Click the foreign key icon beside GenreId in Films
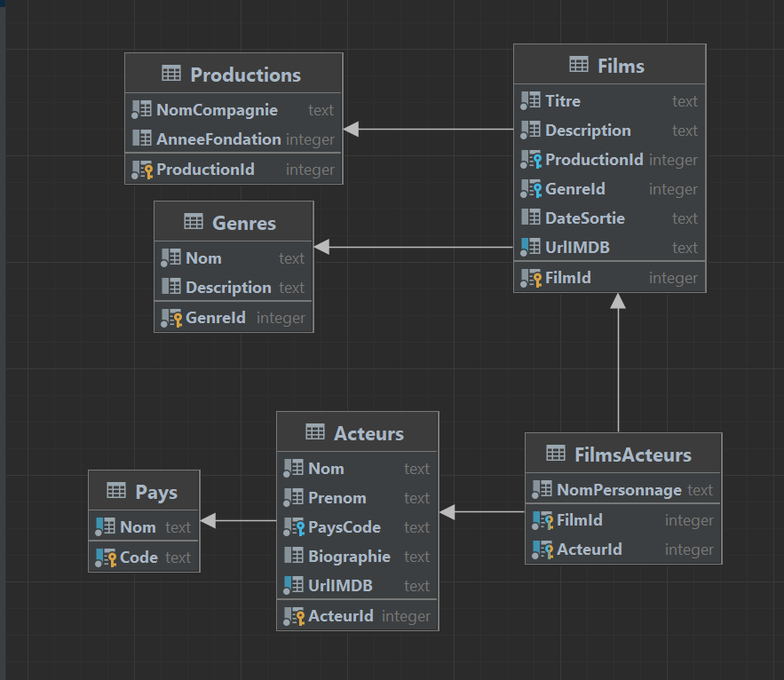Image resolution: width=784 pixels, height=680 pixels. click(531, 189)
